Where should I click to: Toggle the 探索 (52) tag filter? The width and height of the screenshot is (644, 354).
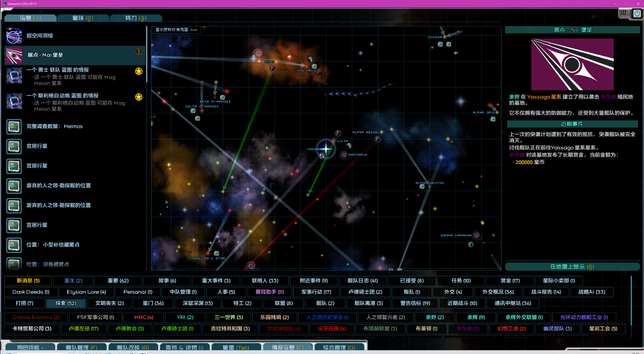click(x=66, y=303)
